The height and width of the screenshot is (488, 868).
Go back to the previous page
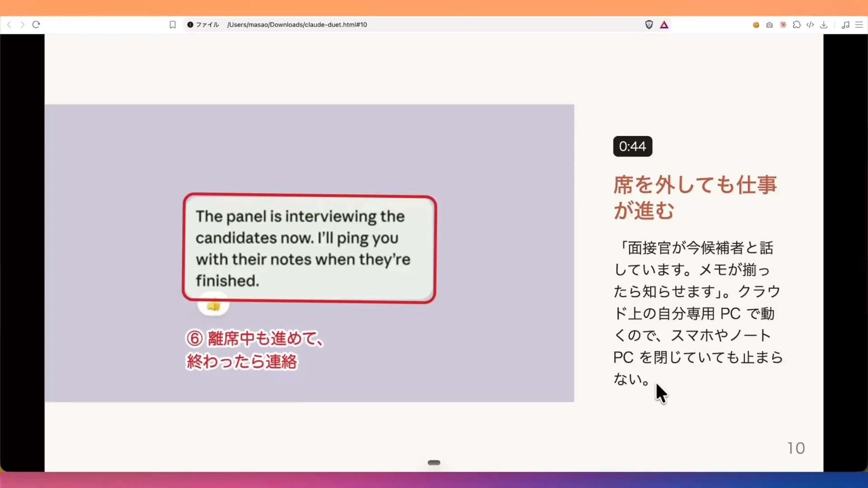click(x=9, y=25)
